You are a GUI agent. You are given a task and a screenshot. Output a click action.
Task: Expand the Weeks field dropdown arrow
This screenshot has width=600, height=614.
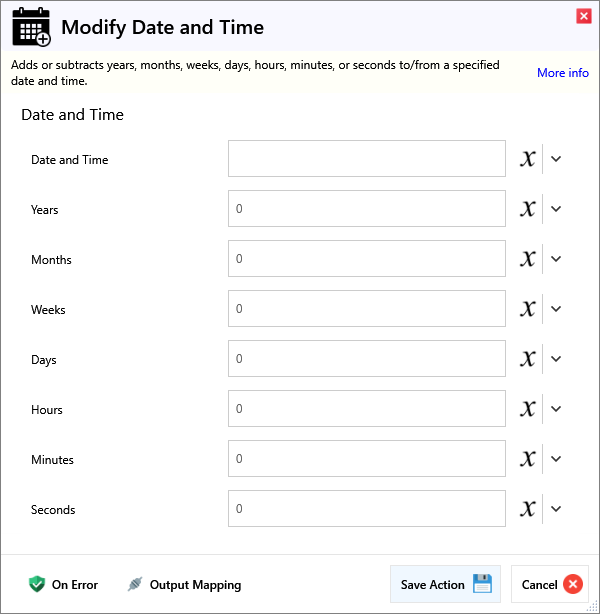[557, 309]
